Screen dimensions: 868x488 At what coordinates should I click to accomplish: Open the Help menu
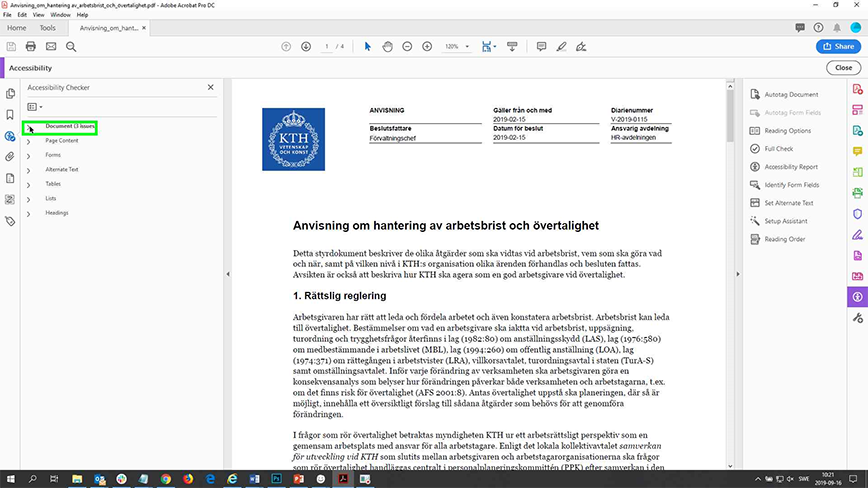point(82,15)
